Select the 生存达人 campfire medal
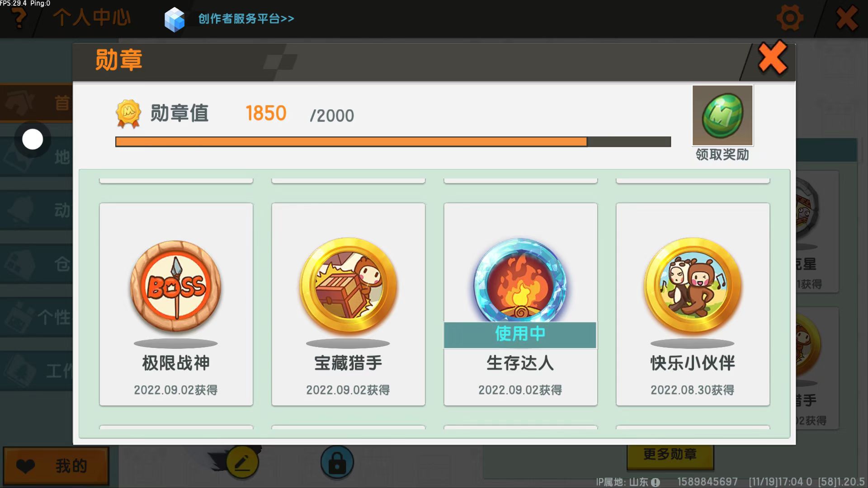This screenshot has height=488, width=868. 520,281
